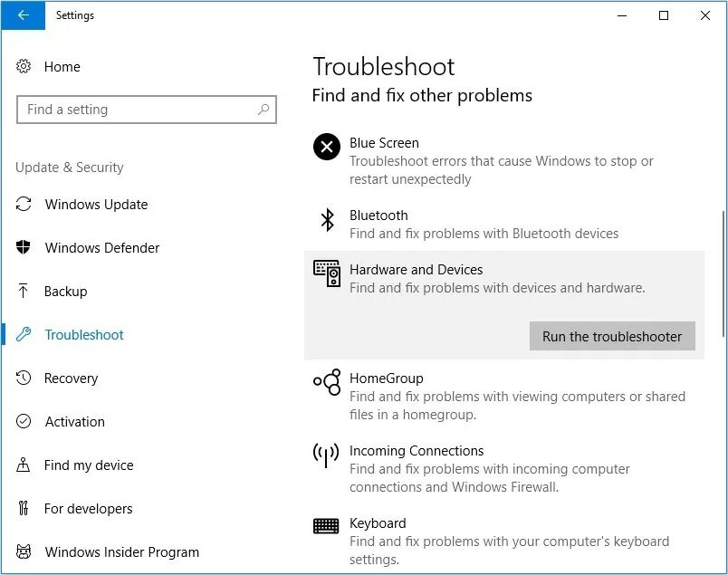
Task: Click the Hardware and Devices icon
Action: [x=326, y=273]
